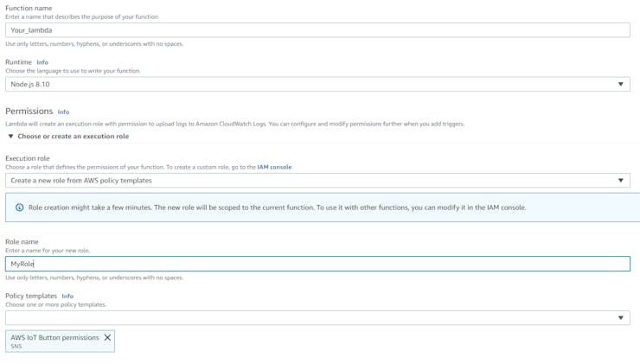Collapse the execution role section triangle
The image size is (640, 364).
click(x=10, y=137)
